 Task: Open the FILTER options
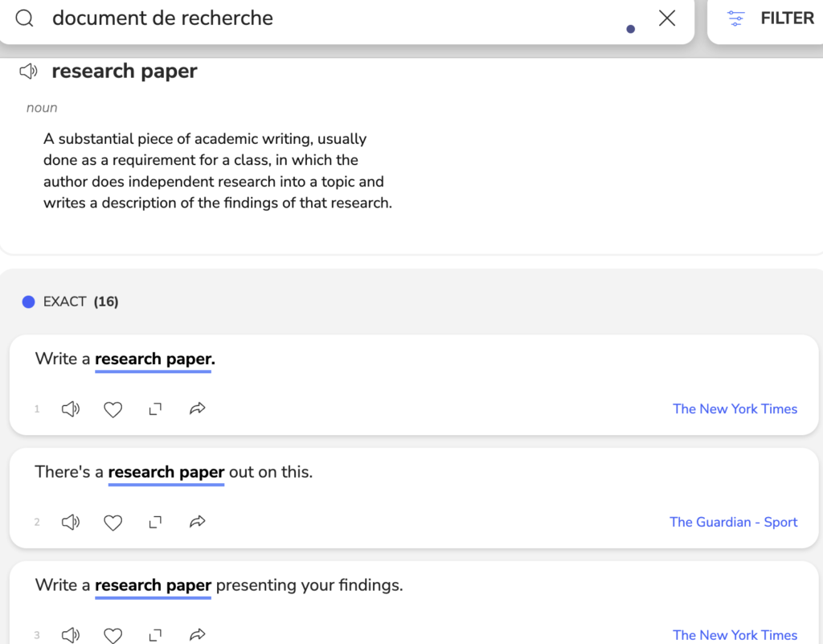(770, 18)
